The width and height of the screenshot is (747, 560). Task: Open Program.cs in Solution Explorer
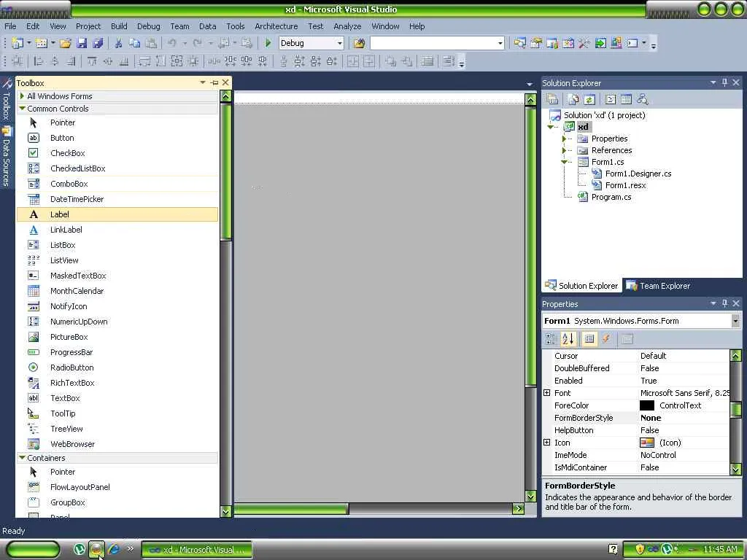pyautogui.click(x=611, y=197)
